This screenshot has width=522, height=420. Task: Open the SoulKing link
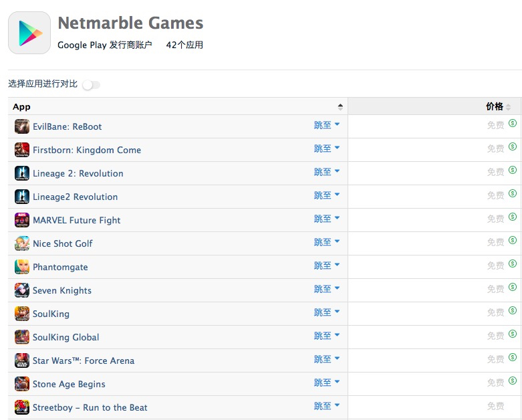click(51, 314)
